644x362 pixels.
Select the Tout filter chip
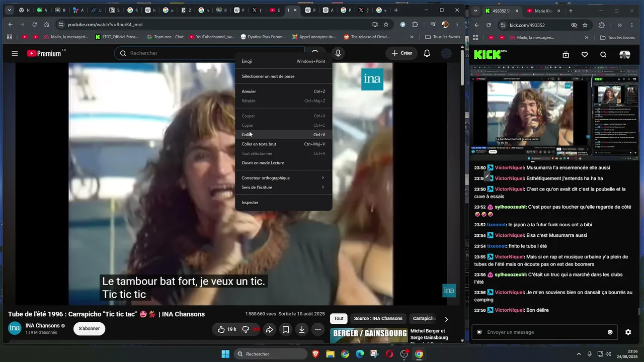tap(339, 319)
